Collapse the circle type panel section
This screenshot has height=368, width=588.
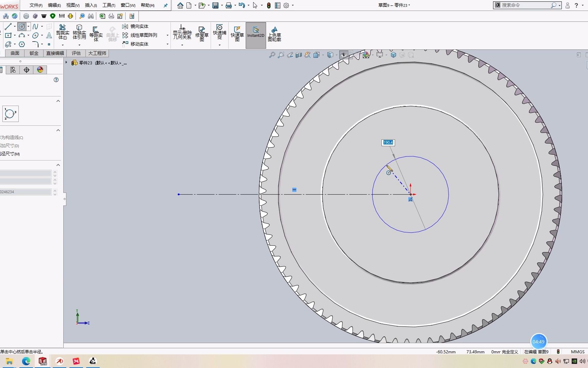(x=58, y=101)
